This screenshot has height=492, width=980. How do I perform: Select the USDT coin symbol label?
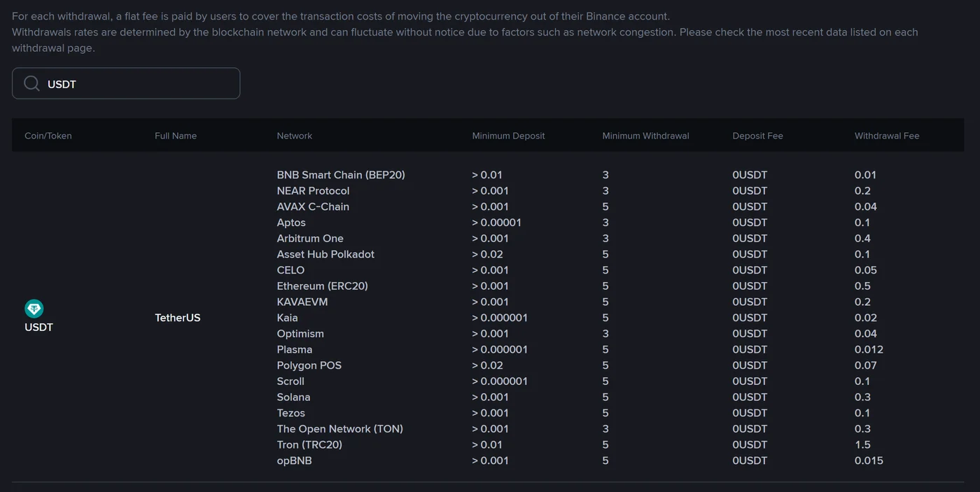tap(38, 328)
